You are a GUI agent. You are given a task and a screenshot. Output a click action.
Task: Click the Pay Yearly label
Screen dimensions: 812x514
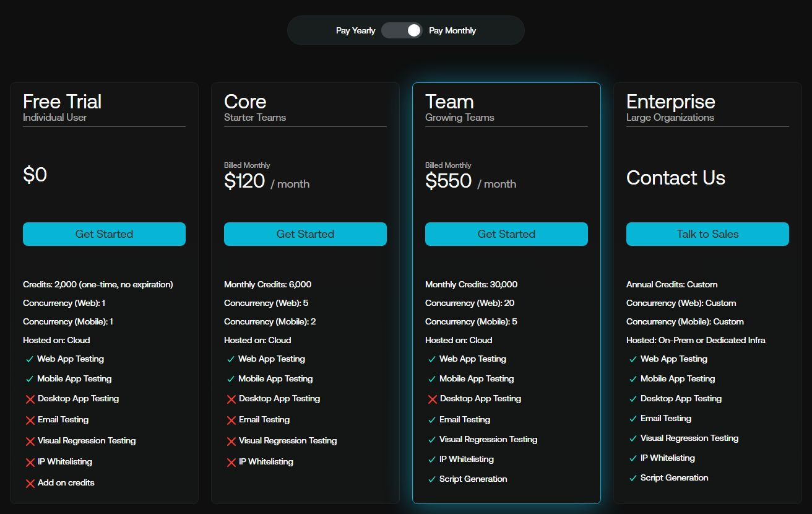pyautogui.click(x=355, y=30)
